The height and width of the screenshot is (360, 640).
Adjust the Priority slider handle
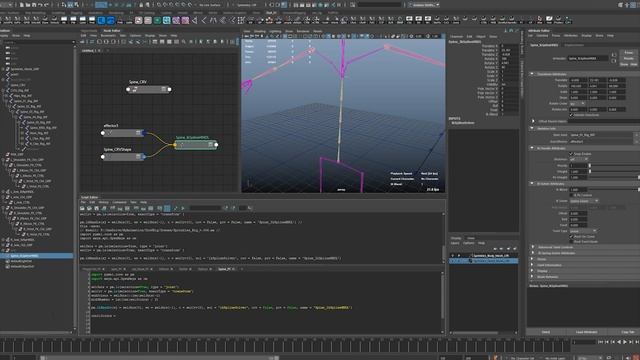click(589, 166)
